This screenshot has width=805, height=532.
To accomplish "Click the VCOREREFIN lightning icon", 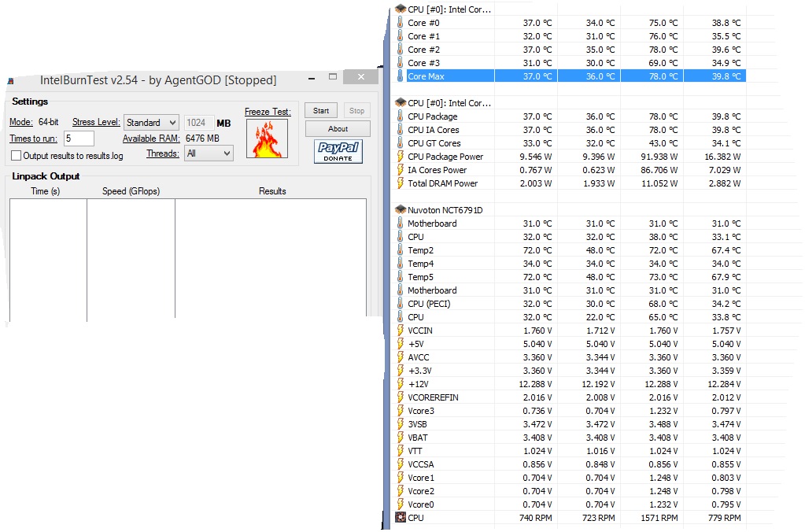I will 401,397.
